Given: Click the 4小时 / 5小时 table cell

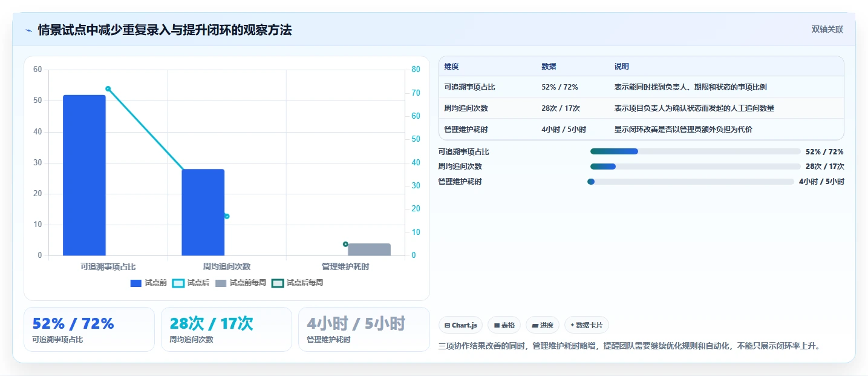Looking at the screenshot, I should click(564, 130).
